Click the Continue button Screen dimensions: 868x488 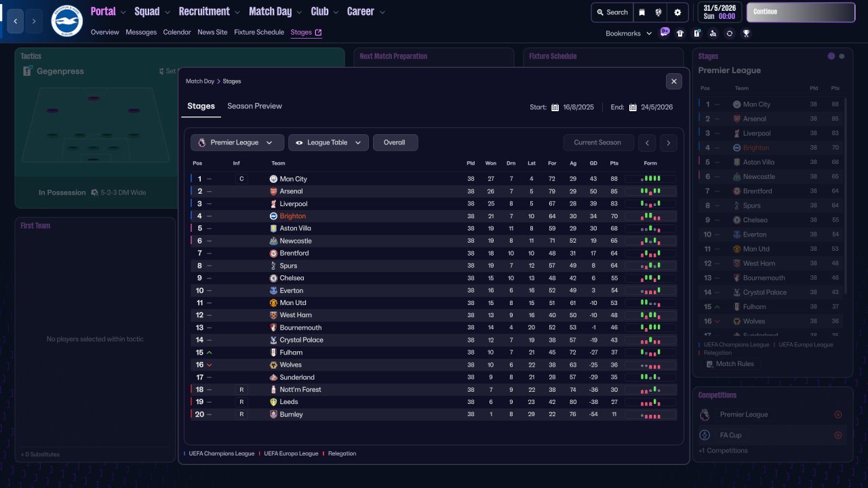[801, 12]
